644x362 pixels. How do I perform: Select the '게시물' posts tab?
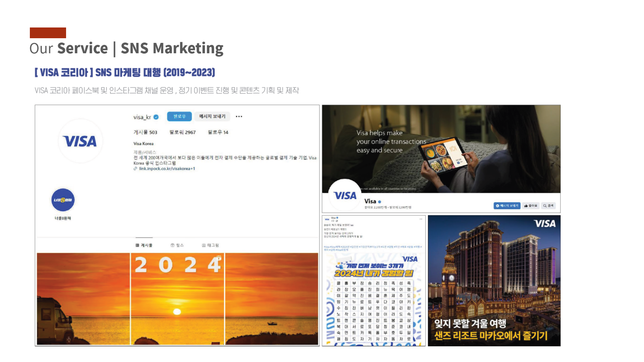[144, 245]
